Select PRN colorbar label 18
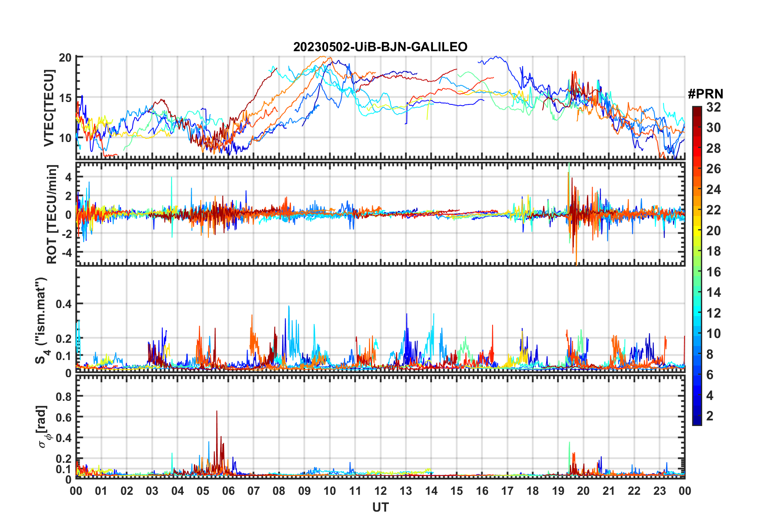Image resolution: width=761 pixels, height=532 pixels. coord(713,251)
